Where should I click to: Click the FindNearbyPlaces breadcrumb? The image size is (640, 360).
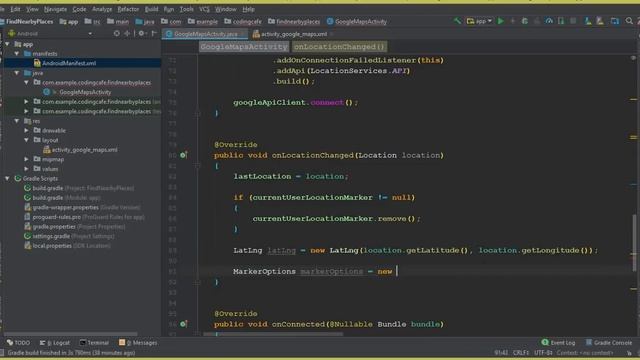click(27, 21)
